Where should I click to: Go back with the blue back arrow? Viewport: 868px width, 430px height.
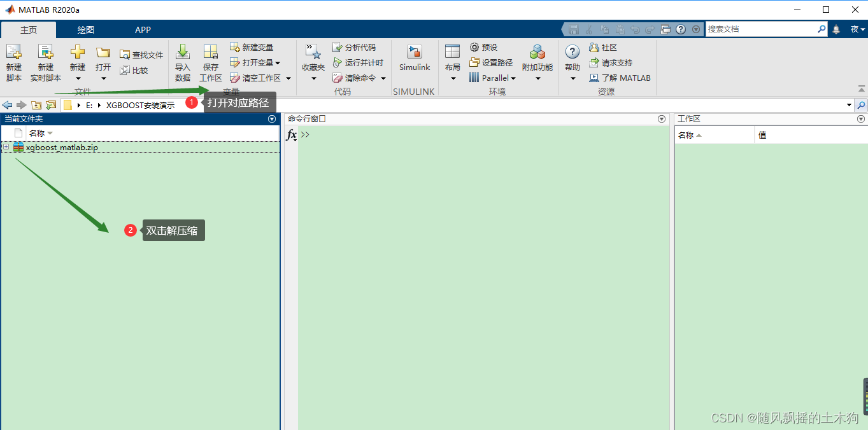[x=8, y=105]
